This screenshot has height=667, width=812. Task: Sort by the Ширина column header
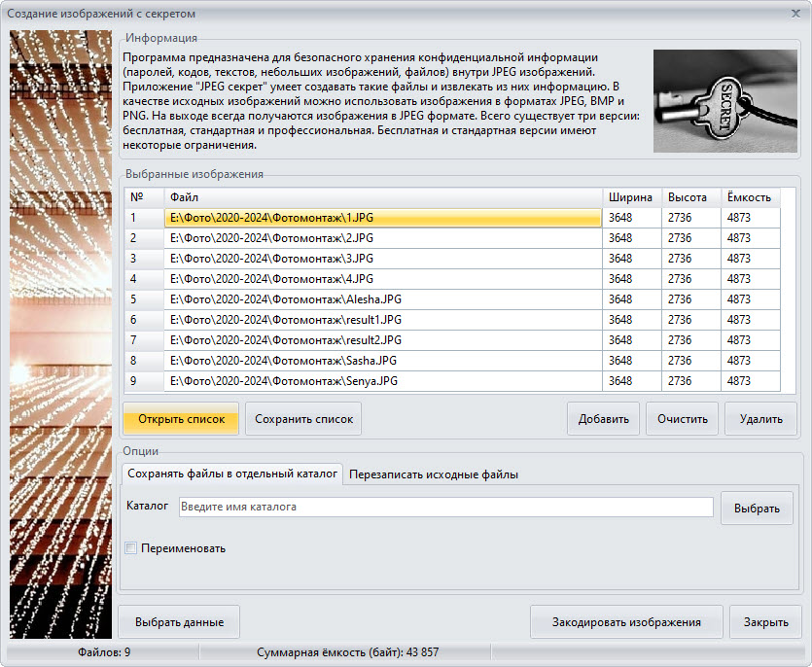click(x=631, y=197)
